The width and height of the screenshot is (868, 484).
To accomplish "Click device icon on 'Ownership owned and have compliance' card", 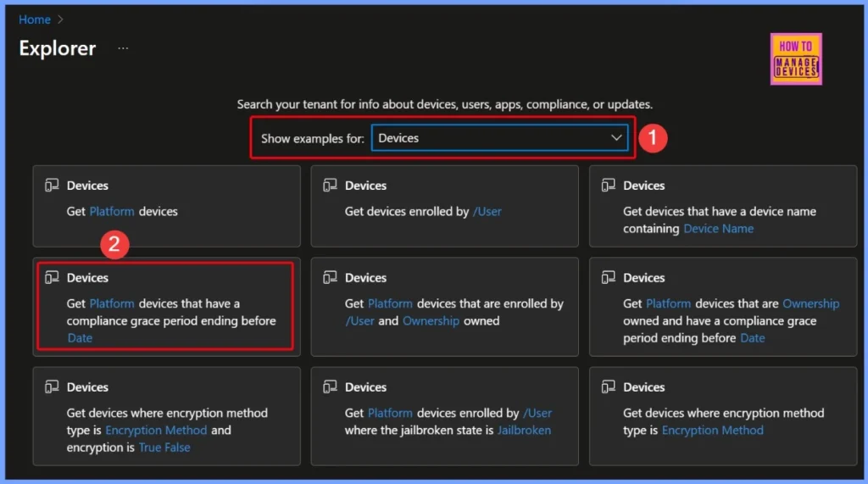I will point(609,277).
